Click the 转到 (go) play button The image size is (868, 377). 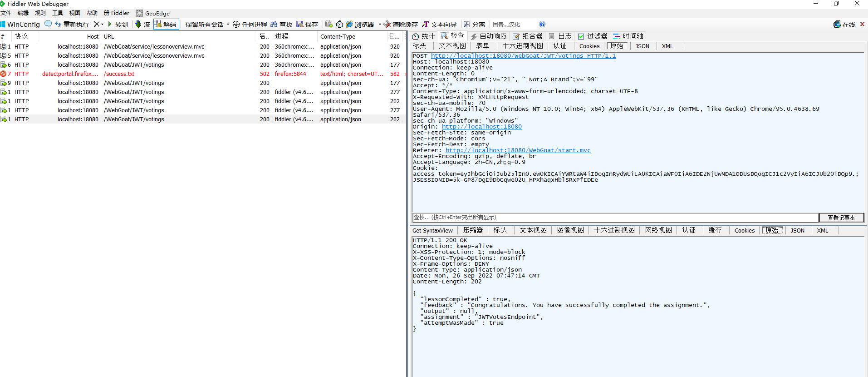(x=118, y=24)
